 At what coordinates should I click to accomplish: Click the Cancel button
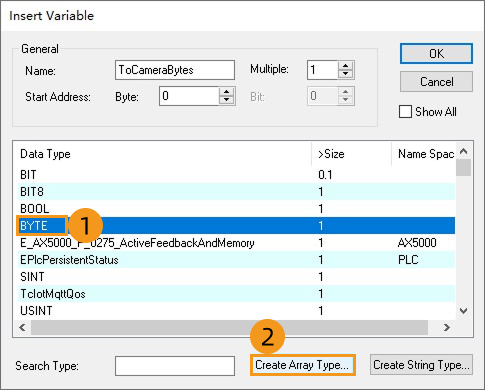tap(436, 82)
